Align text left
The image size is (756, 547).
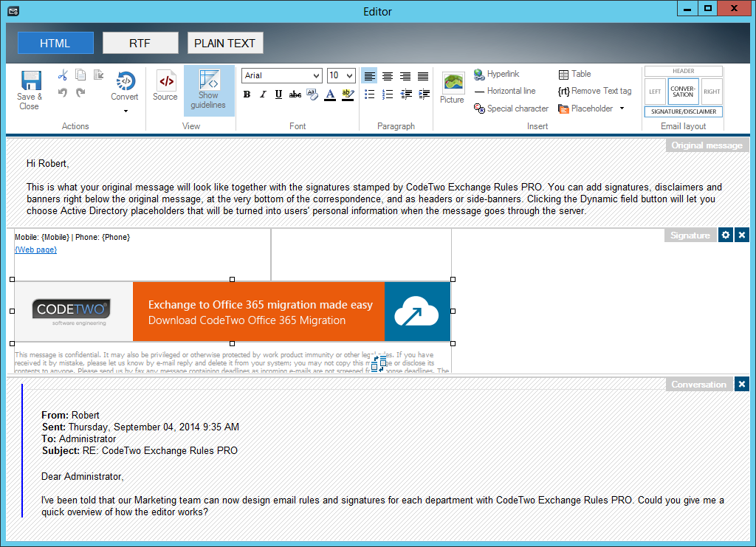pos(370,76)
